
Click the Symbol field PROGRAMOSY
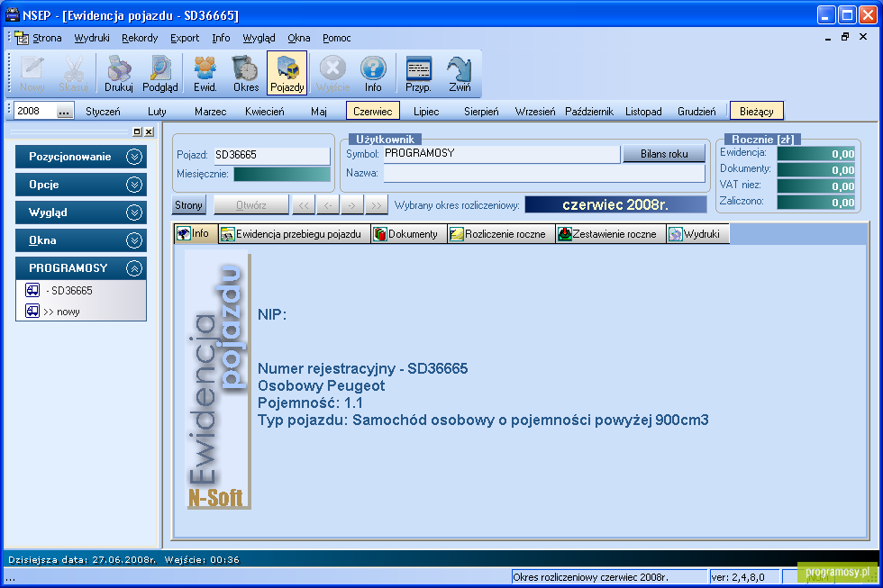[502, 153]
